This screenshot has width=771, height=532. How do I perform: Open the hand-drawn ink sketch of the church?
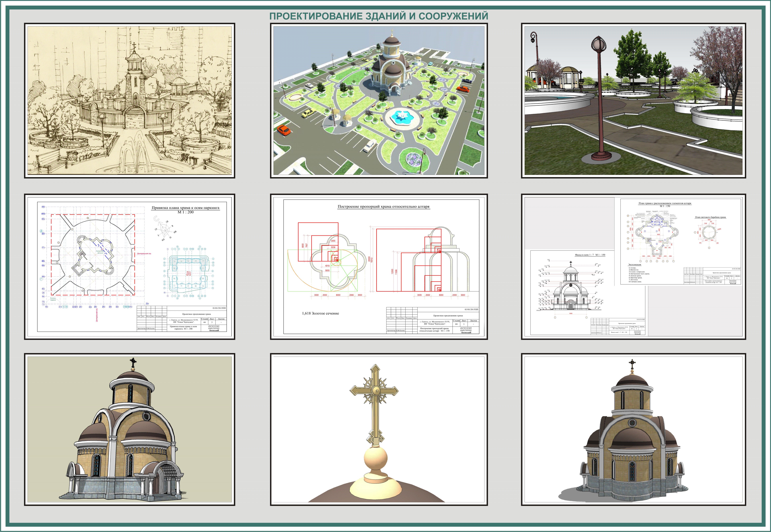coord(130,100)
